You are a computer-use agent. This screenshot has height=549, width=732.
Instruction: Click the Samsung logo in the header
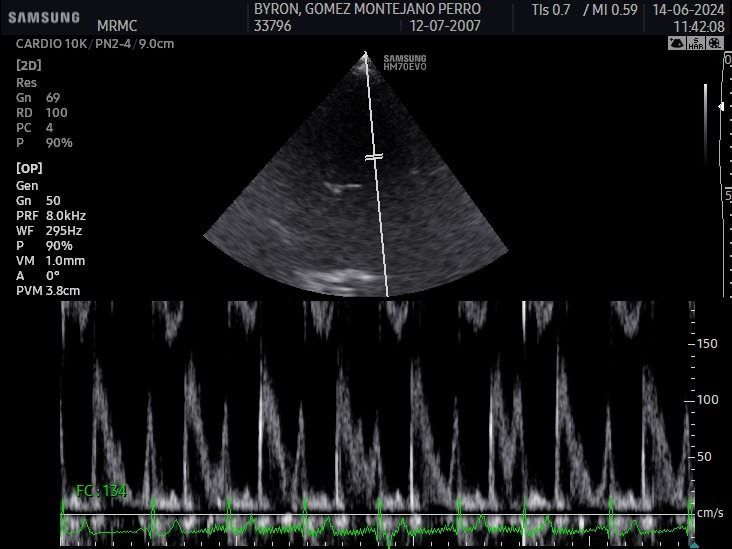pyautogui.click(x=44, y=17)
